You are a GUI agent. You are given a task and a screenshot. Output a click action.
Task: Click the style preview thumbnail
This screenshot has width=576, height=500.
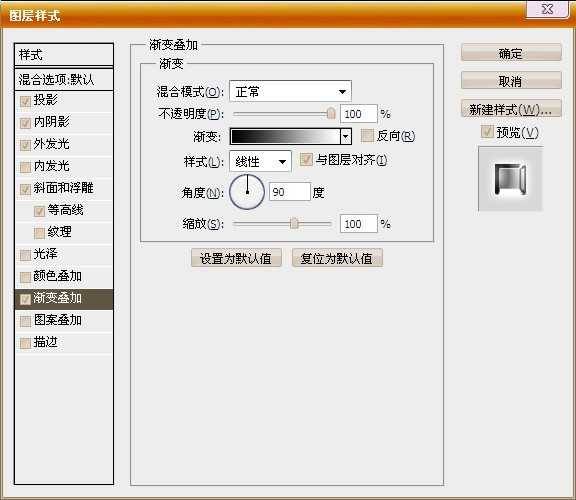coord(511,179)
